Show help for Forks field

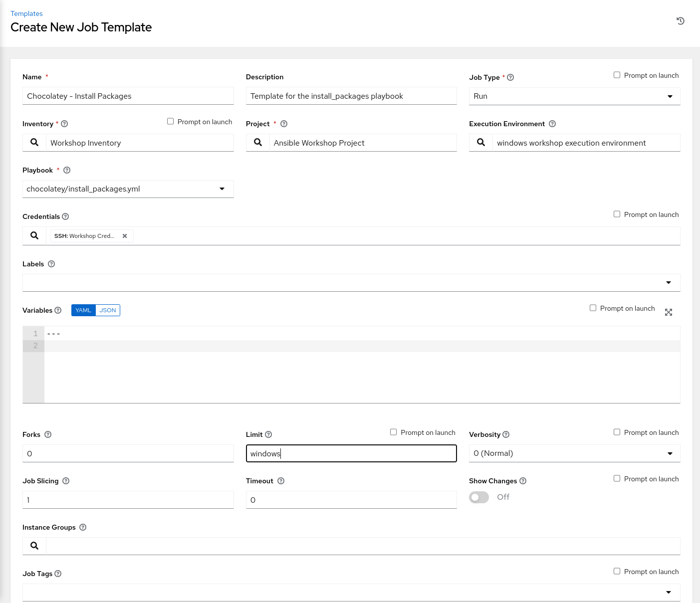click(48, 434)
